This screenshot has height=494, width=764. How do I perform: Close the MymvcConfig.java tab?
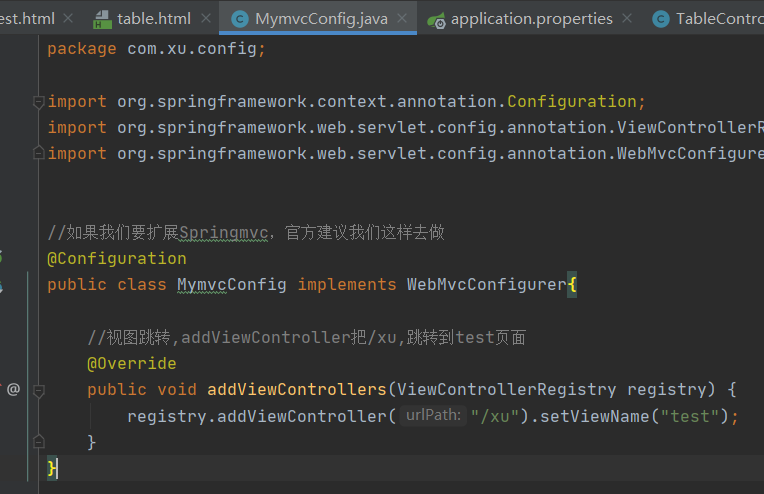(400, 19)
